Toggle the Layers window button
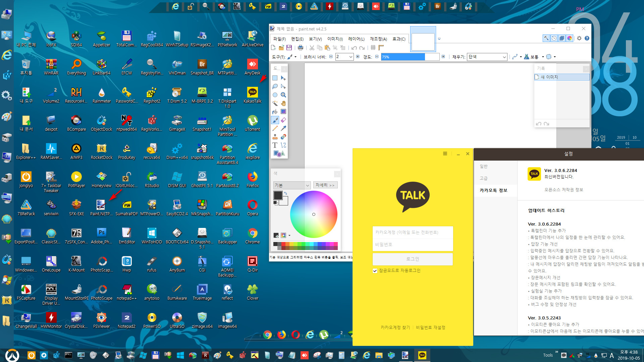 (562, 38)
